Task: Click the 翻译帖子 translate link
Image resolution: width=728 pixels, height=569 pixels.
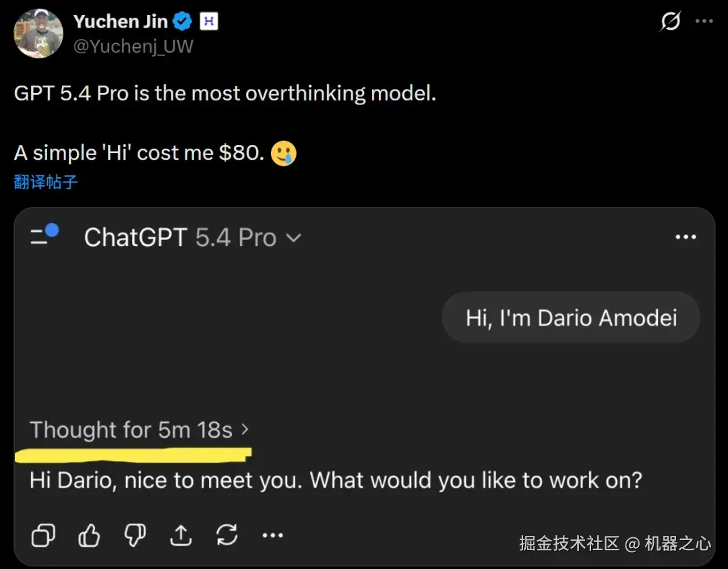Action: [x=44, y=181]
